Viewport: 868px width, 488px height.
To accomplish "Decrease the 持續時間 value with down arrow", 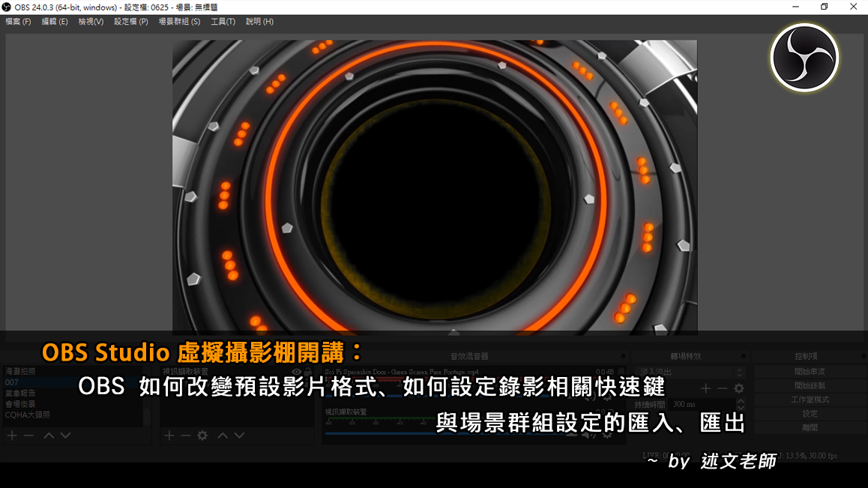I will pos(741,408).
